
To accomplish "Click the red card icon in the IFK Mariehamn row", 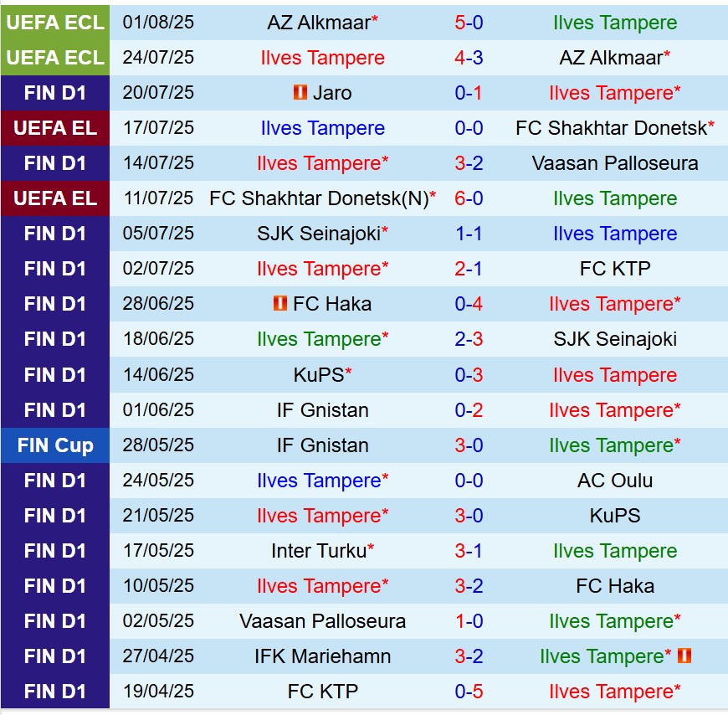I will 685,656.
